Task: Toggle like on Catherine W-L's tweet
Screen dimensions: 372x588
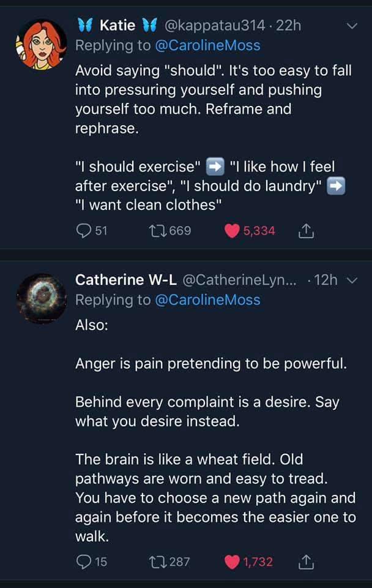Action: (x=233, y=562)
